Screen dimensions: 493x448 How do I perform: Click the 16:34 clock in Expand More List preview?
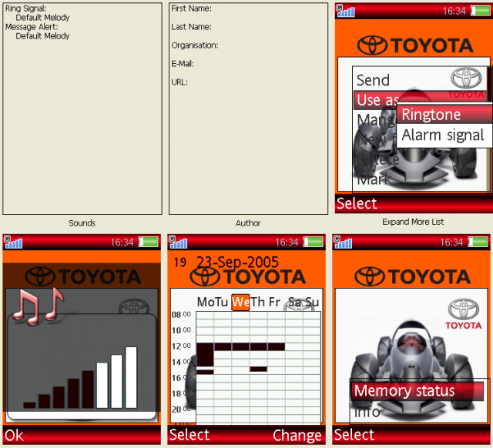454,12
